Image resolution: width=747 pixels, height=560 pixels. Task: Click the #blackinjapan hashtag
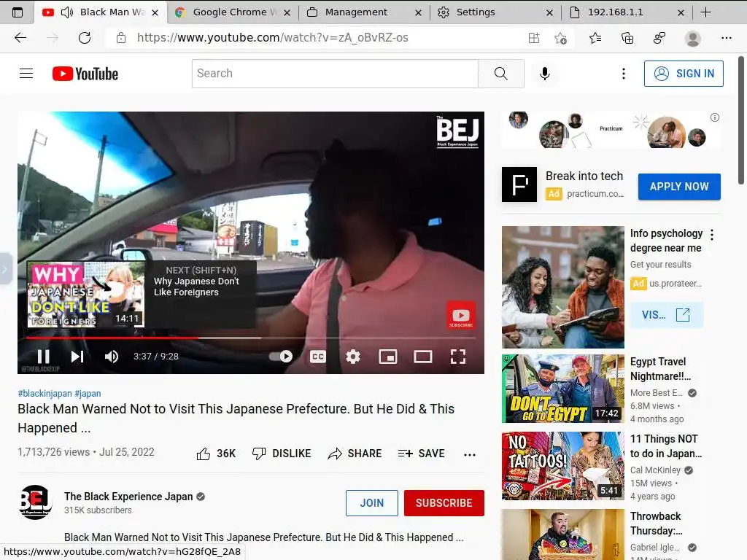pos(44,393)
